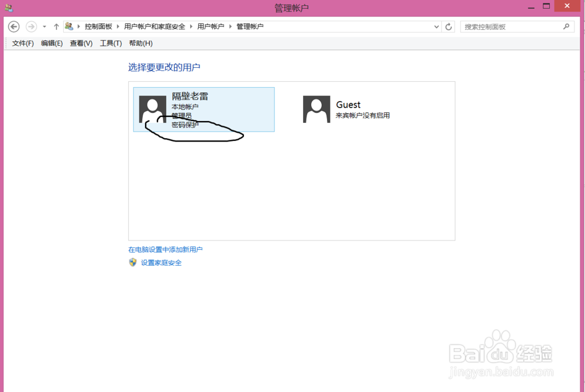Open the forward button history chevron
585x392 pixels.
click(x=44, y=26)
